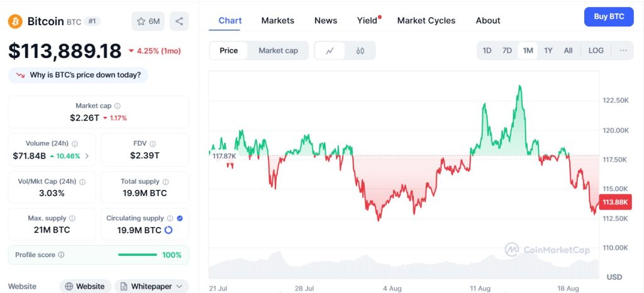644x293 pixels.
Task: Switch to candlestick chart icon
Action: (x=360, y=50)
